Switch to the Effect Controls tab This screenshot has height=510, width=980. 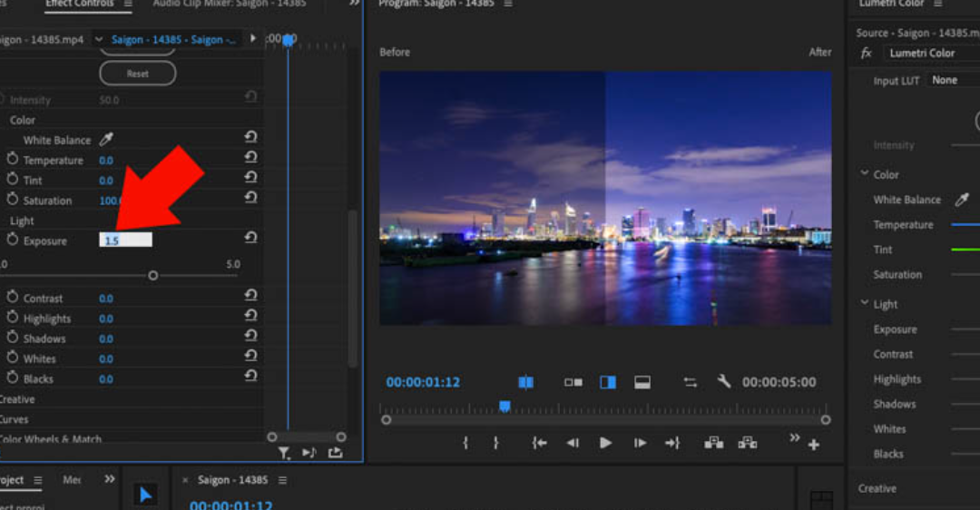coord(79,4)
